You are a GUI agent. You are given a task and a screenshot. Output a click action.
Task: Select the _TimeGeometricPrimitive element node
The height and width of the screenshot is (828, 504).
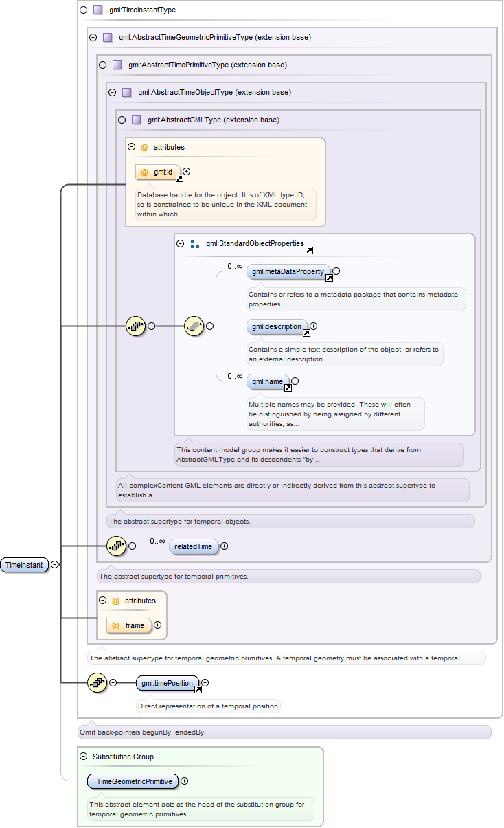[133, 781]
